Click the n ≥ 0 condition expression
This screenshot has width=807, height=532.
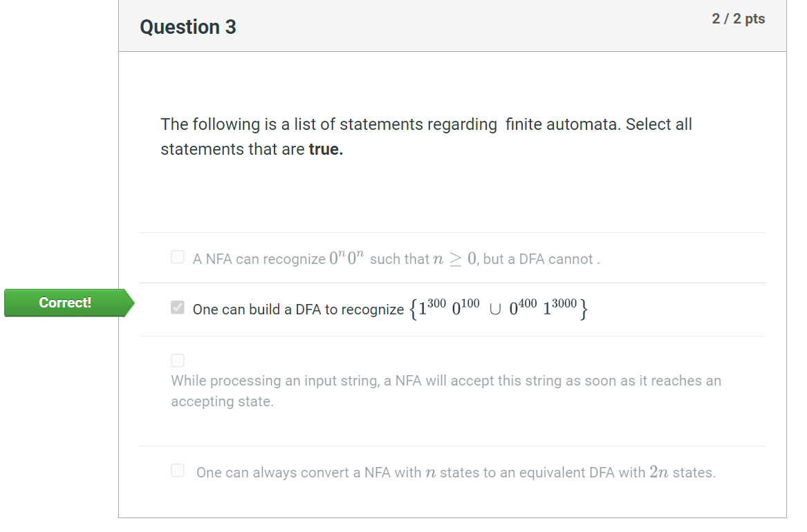coord(454,258)
